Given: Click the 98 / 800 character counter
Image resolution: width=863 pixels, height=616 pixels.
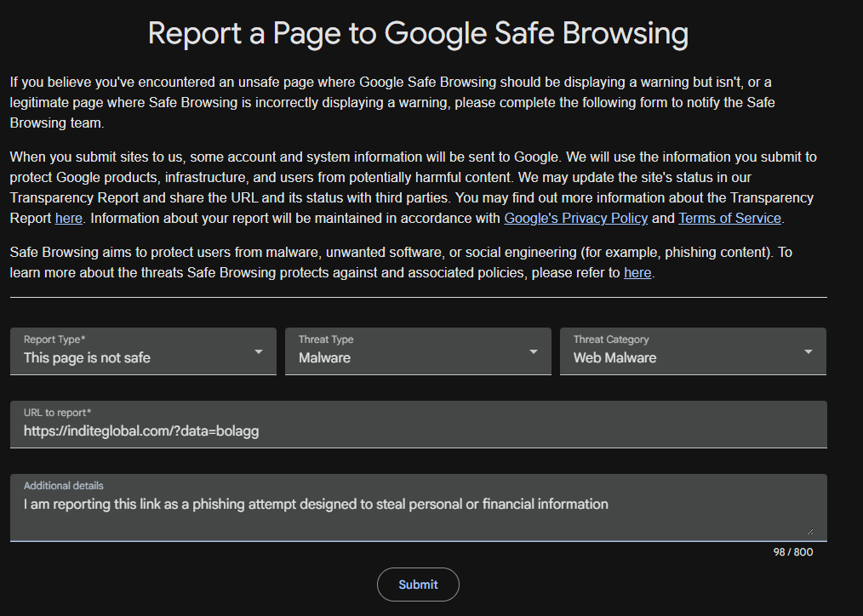Looking at the screenshot, I should 792,551.
